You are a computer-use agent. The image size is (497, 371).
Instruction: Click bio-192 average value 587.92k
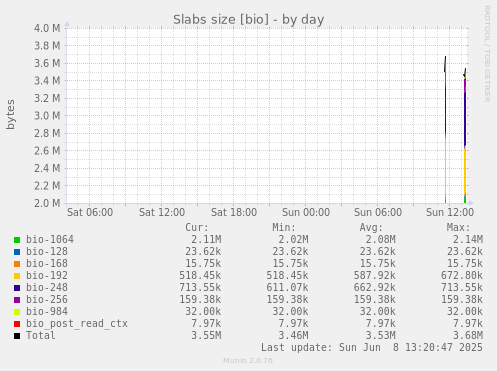point(375,275)
